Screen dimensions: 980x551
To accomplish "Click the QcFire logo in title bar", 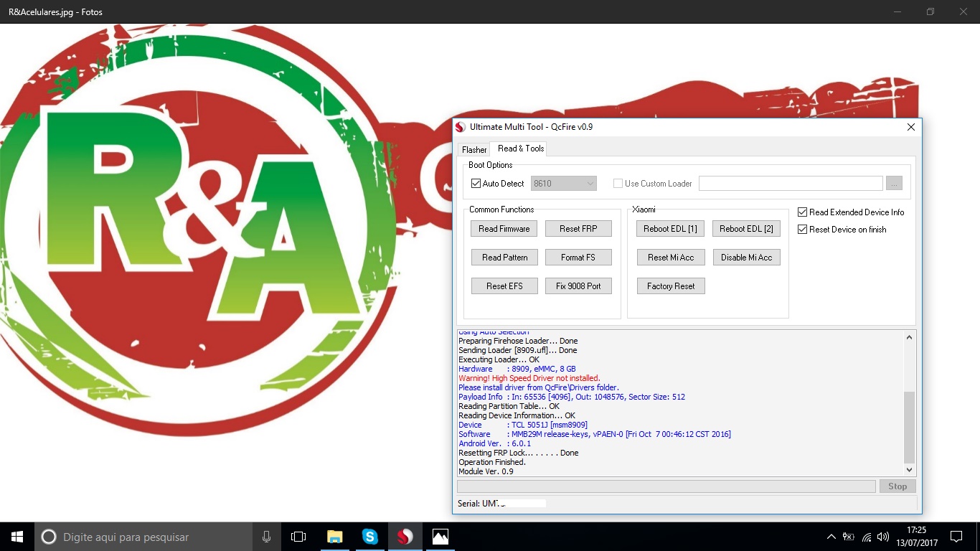I will click(x=461, y=127).
